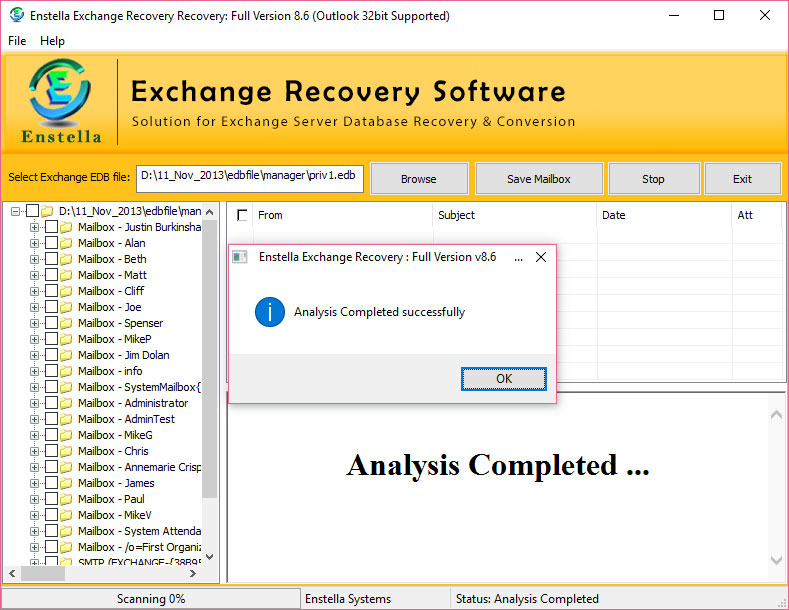Screen dimensions: 789x610
Task: Click folder icon for Mailbox - Matt
Action: 66,275
